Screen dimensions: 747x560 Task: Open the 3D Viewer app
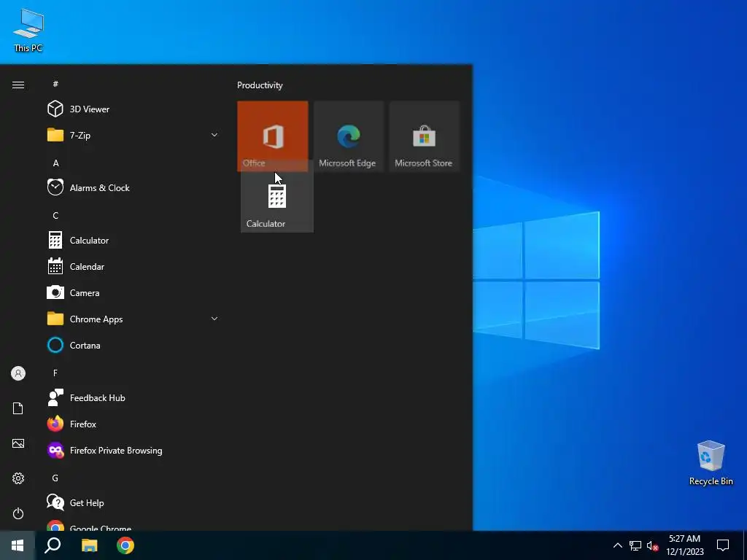[x=133, y=109]
